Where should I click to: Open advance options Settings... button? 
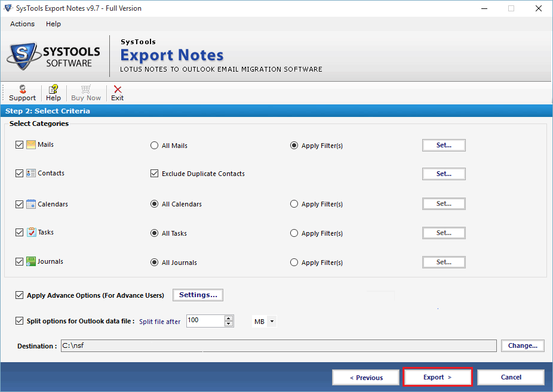(x=198, y=295)
